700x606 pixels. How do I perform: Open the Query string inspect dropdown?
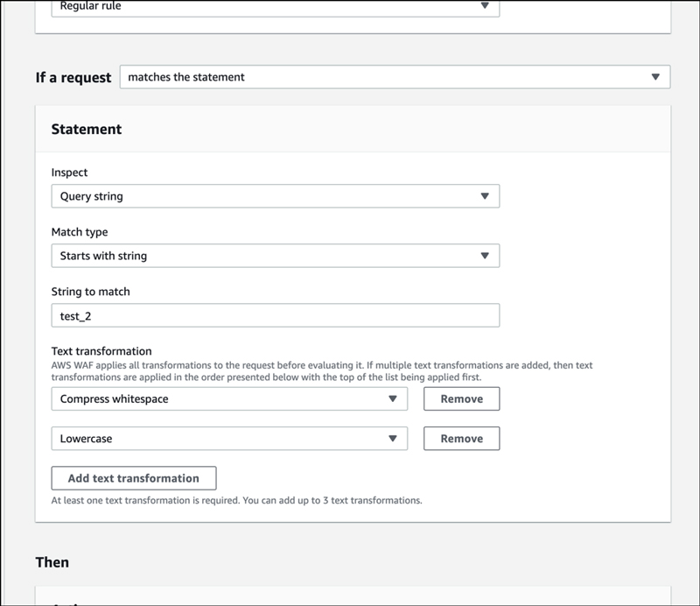[x=275, y=196]
